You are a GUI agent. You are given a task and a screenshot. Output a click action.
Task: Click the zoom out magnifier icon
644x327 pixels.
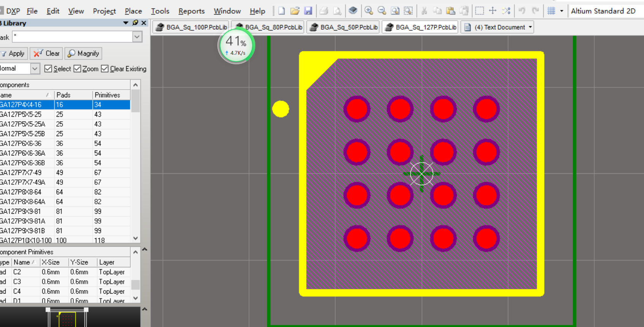tap(382, 11)
